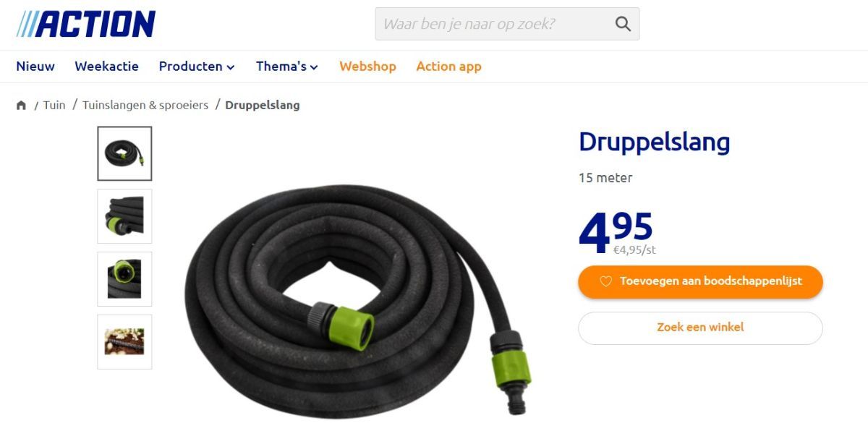The image size is (868, 444).
Task: Click the heart icon on orange button
Action: 606,281
